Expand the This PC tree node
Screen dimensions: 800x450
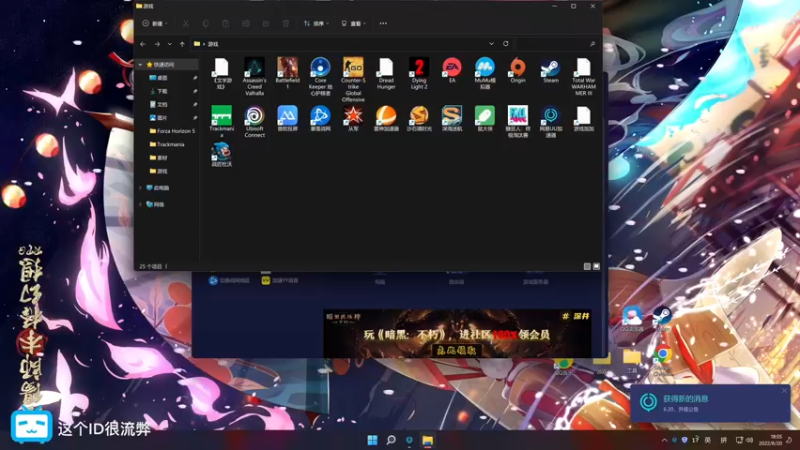[x=140, y=188]
